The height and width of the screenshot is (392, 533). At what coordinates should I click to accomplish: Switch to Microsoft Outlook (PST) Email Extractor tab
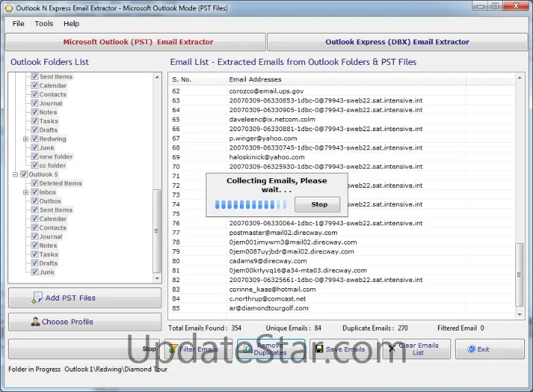(x=135, y=42)
